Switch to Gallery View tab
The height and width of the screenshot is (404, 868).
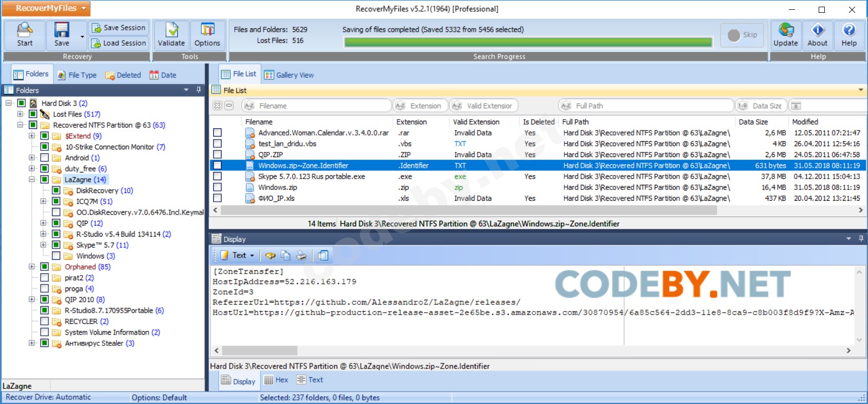pos(289,75)
